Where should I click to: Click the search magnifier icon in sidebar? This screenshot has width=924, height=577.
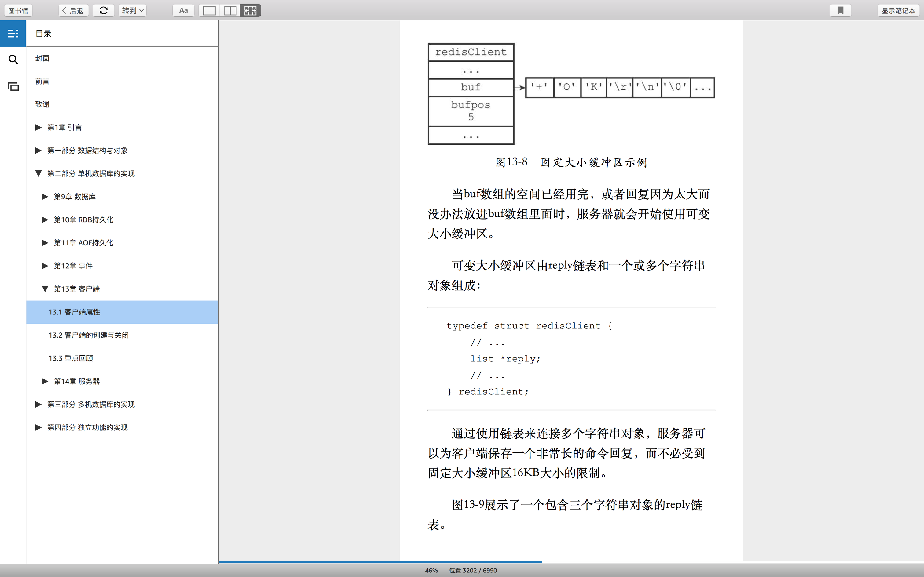tap(13, 60)
